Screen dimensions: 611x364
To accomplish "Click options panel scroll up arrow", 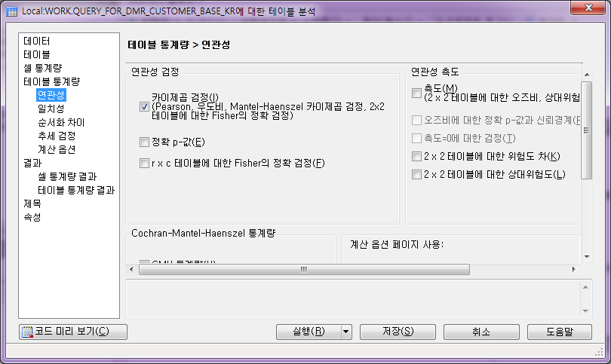I will tap(587, 75).
